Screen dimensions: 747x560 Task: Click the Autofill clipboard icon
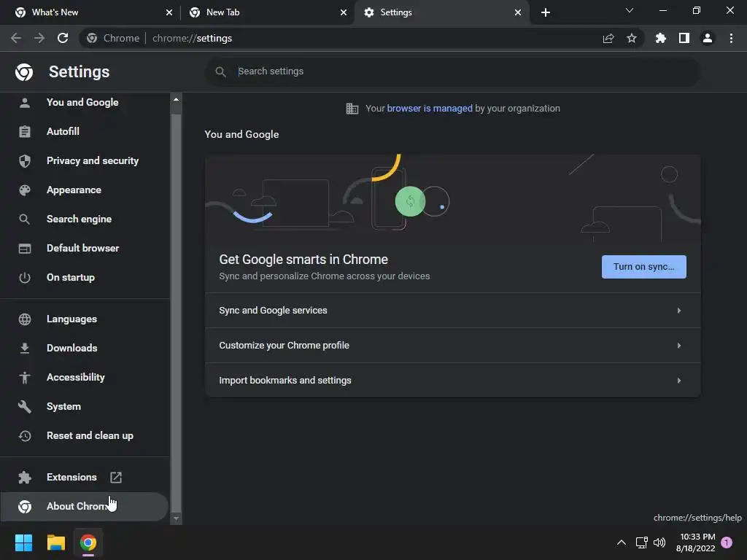25,131
